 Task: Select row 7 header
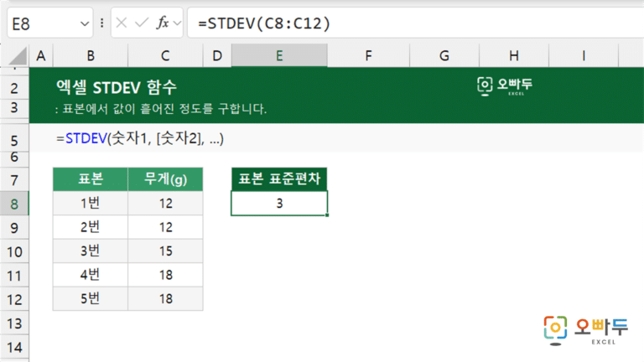[x=14, y=180]
